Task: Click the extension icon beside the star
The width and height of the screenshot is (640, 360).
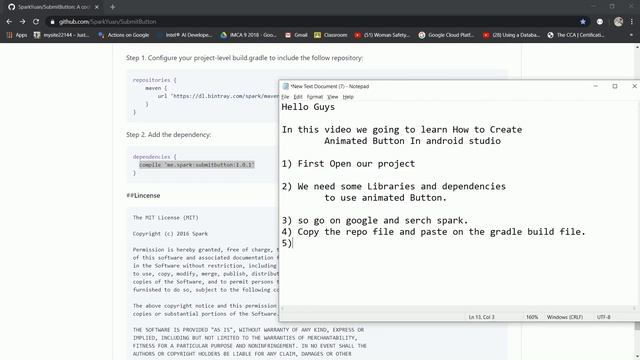Action: pos(600,22)
